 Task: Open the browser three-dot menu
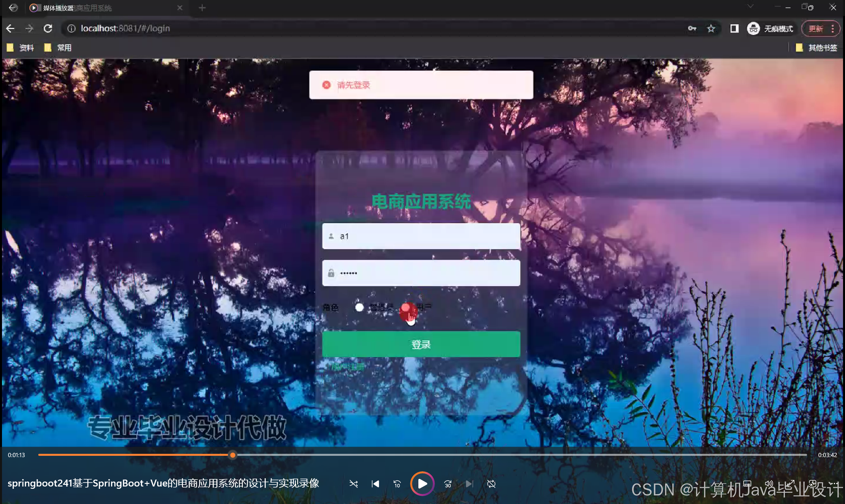pyautogui.click(x=832, y=28)
